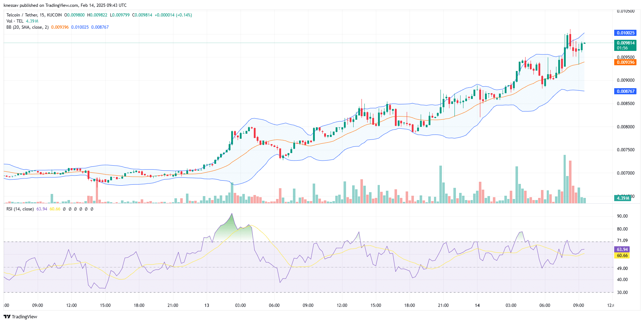Select the 'RSI (14, close)' indicator label
Viewport: 644px width, 323px height.
click(x=20, y=209)
